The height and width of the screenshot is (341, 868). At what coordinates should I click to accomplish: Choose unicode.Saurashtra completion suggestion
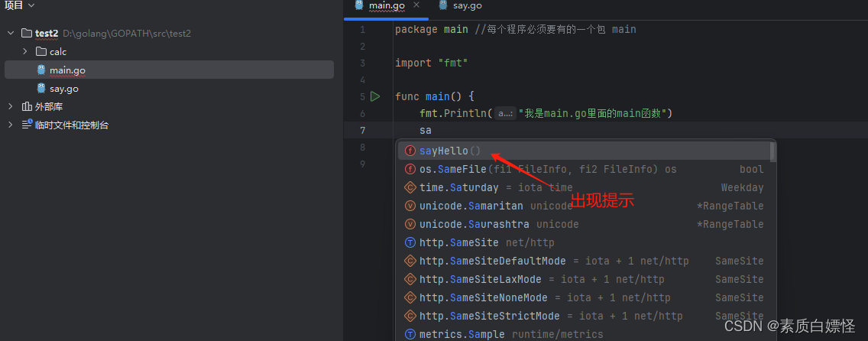coord(584,224)
